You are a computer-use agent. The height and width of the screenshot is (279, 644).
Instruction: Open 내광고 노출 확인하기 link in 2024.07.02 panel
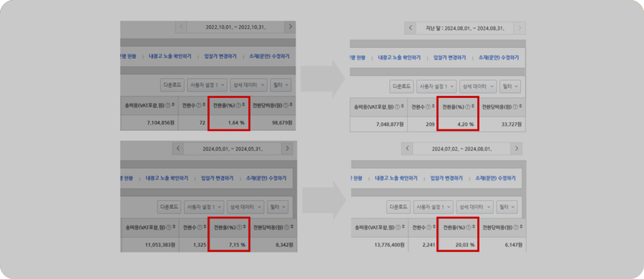point(396,178)
